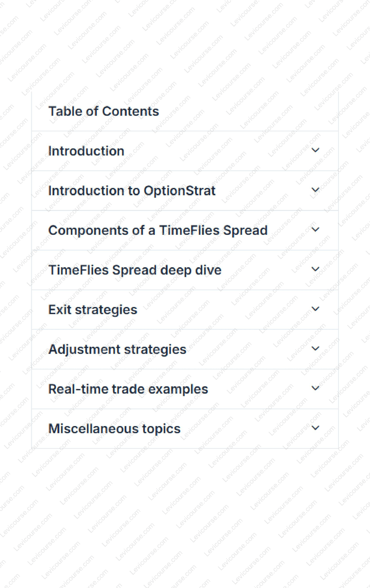Open the Introduction section title
Screen dimensions: 370x588
coord(86,151)
